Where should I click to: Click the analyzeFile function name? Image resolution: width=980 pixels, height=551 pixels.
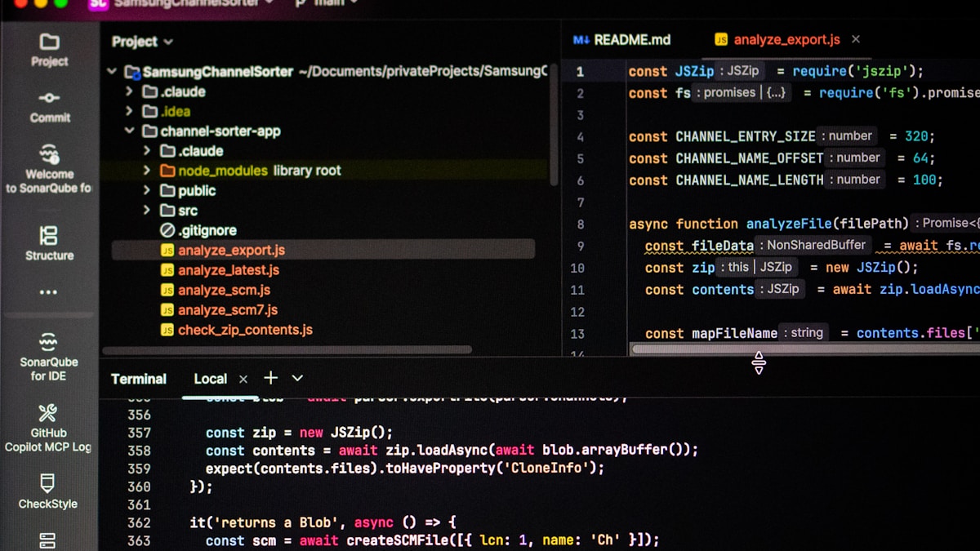[789, 224]
